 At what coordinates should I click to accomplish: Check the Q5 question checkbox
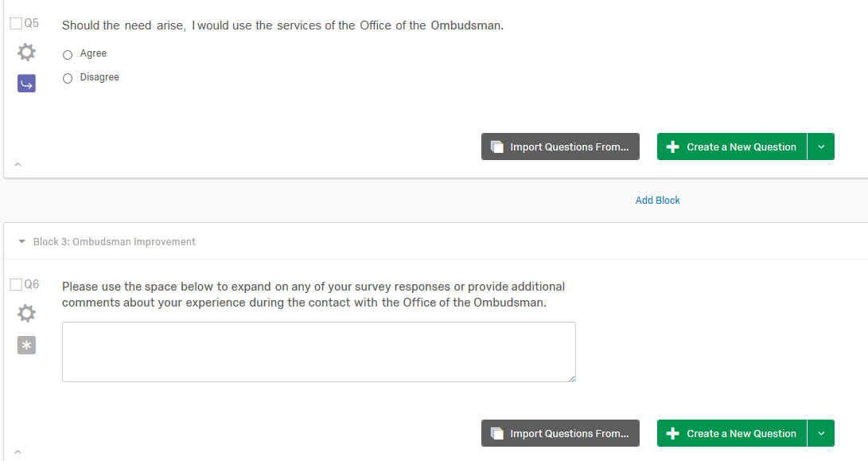pyautogui.click(x=16, y=24)
